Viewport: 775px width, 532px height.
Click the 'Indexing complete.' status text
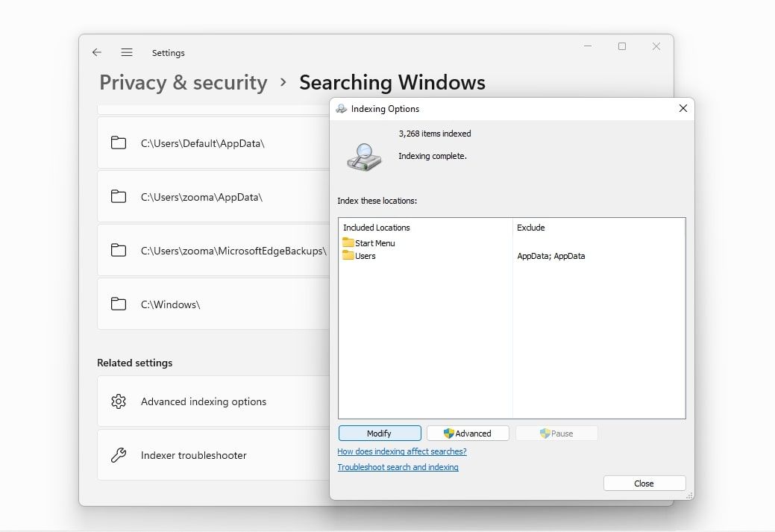(x=433, y=156)
